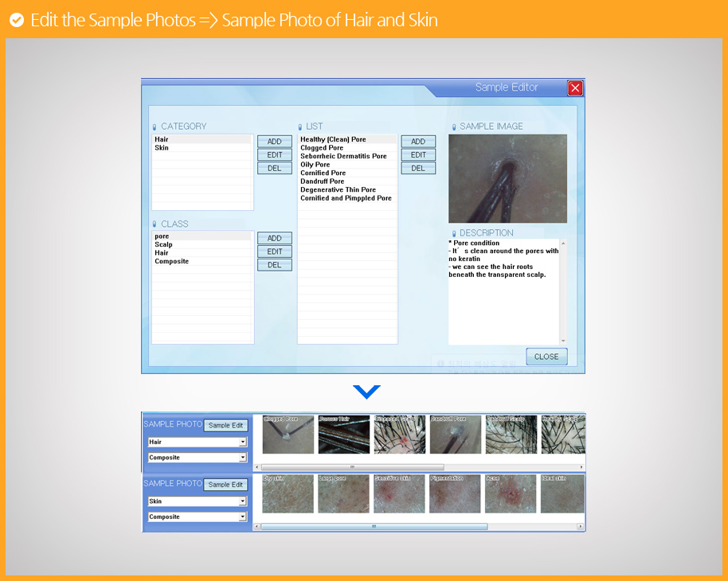The image size is (728, 581).
Task: Close the Sample Editor with red X
Action: coord(575,88)
